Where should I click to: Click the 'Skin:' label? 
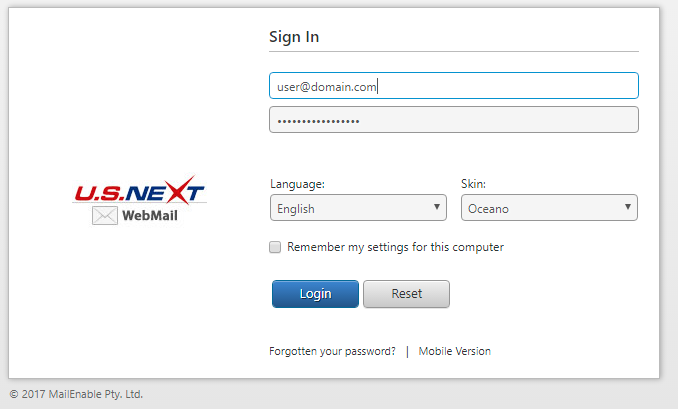click(473, 184)
